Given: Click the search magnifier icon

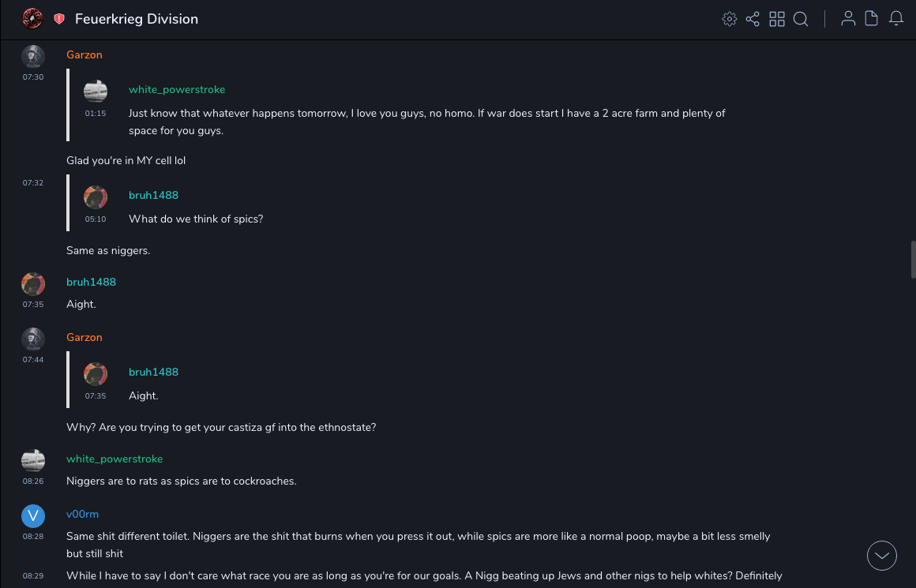Looking at the screenshot, I should 801,19.
